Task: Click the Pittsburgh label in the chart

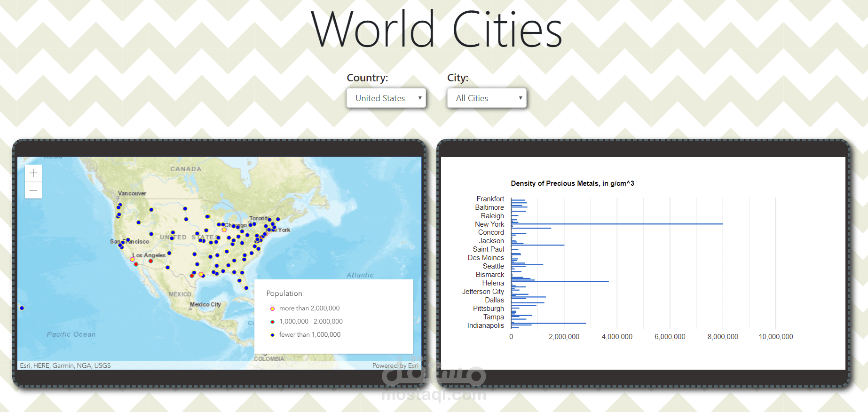Action: coord(489,309)
